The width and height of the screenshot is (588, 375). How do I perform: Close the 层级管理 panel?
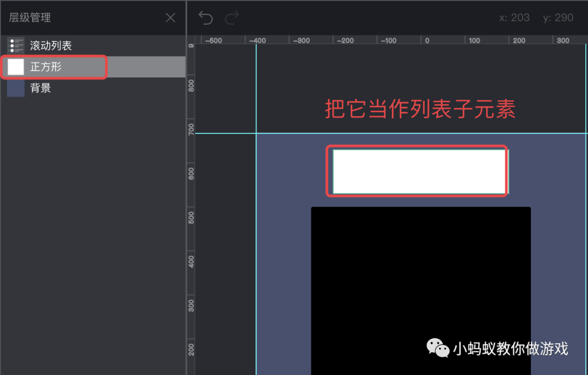pyautogui.click(x=170, y=17)
